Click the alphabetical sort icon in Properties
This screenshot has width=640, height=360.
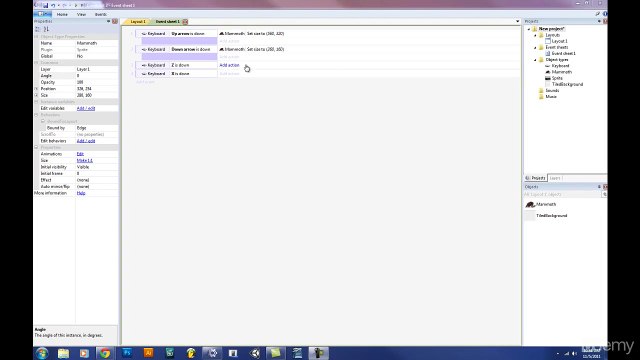pos(46,29)
